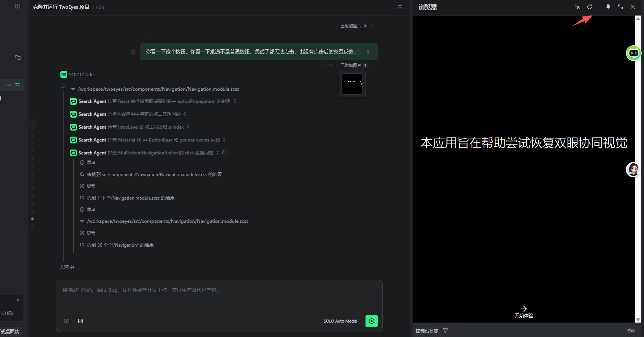Viewport: 644px width, 337px height.
Task: Expand the browser panel to fullscreen
Action: click(620, 7)
